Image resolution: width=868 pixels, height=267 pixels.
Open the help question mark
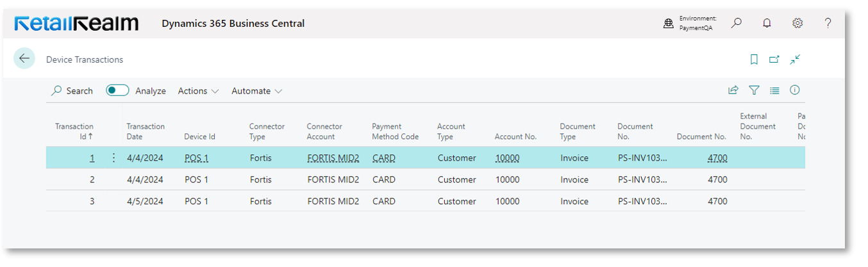click(828, 23)
